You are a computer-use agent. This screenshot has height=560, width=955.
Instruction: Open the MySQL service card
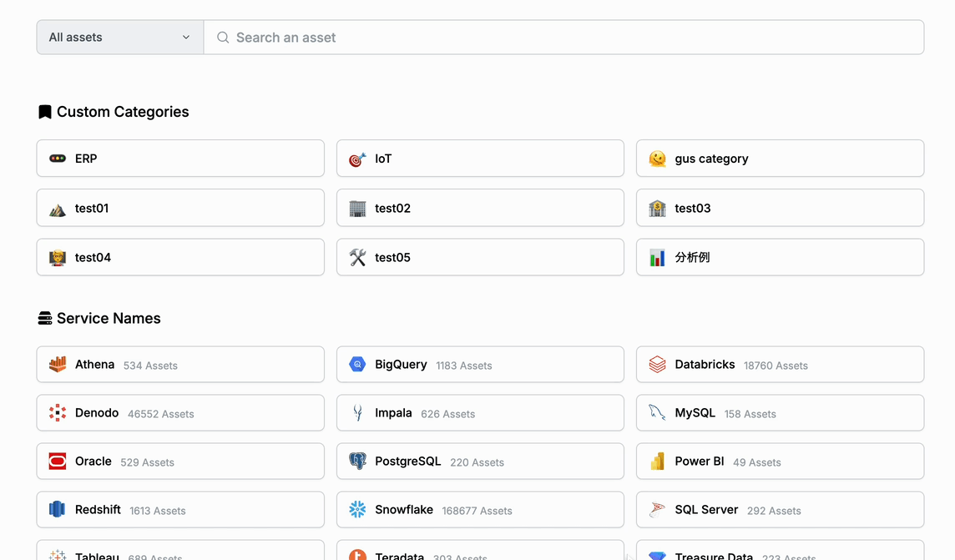(x=781, y=412)
